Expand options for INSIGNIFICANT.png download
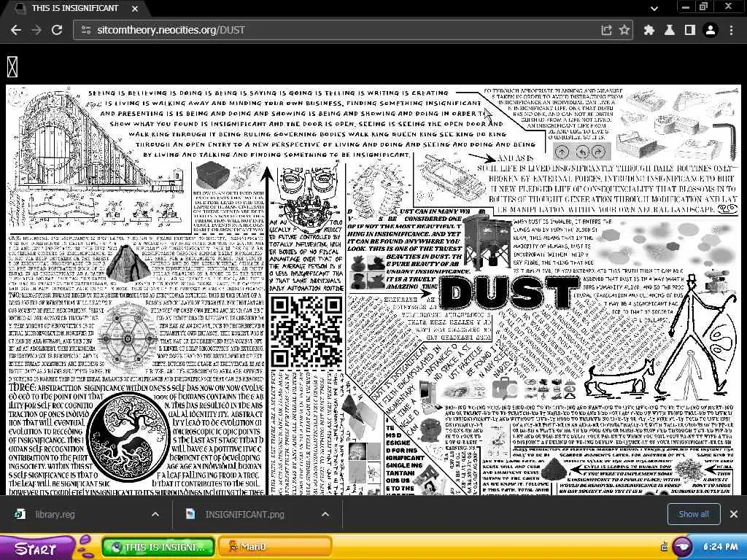This screenshot has width=747, height=560. 325,514
